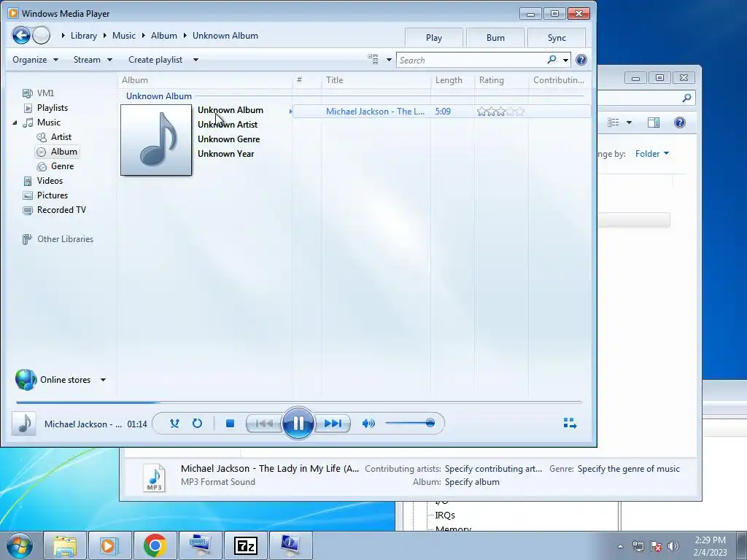The width and height of the screenshot is (747, 560).
Task: Set star rating on Michael Jackson track
Action: pos(500,112)
